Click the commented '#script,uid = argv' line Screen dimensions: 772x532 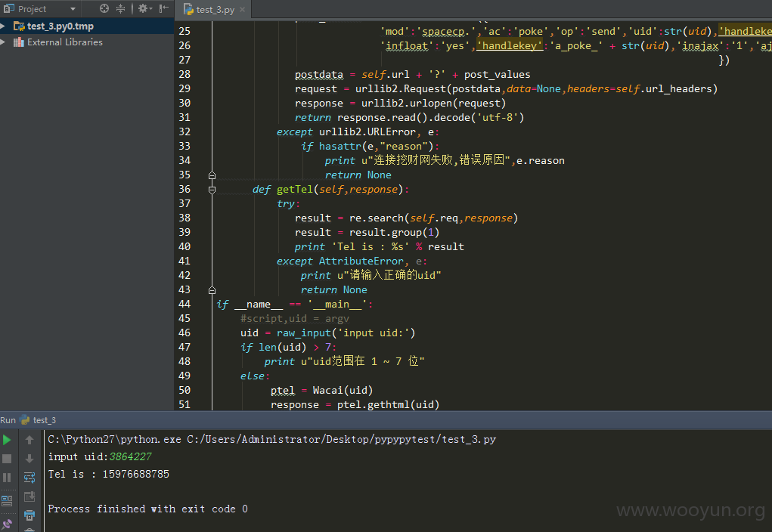coord(294,319)
